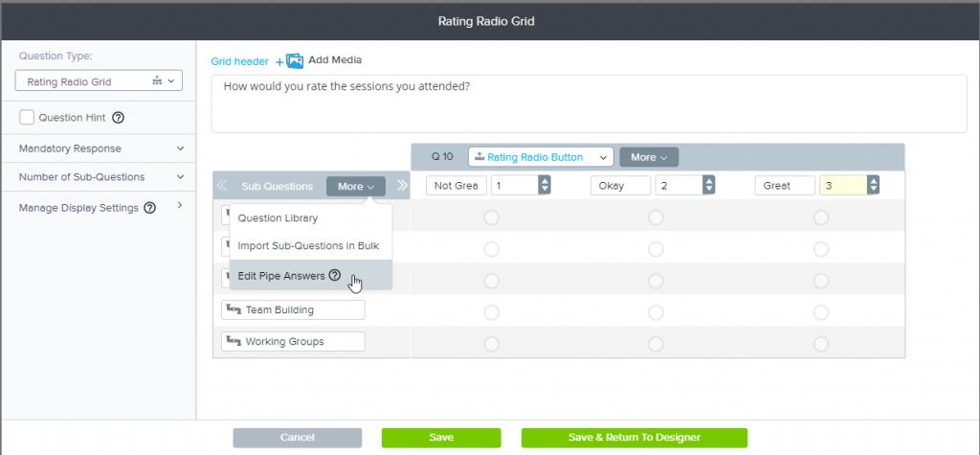The height and width of the screenshot is (455, 980).
Task: Click the pipe icon on Team Building row
Action: 232,310
